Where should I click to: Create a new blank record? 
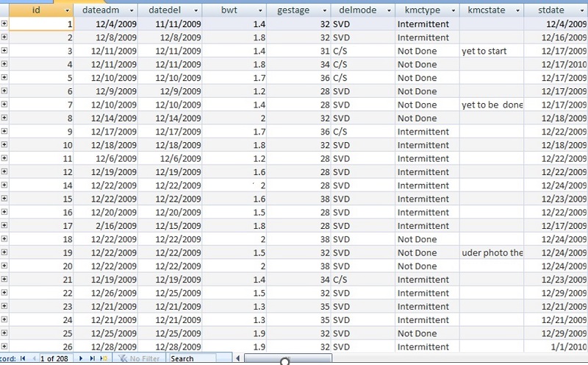click(x=104, y=358)
